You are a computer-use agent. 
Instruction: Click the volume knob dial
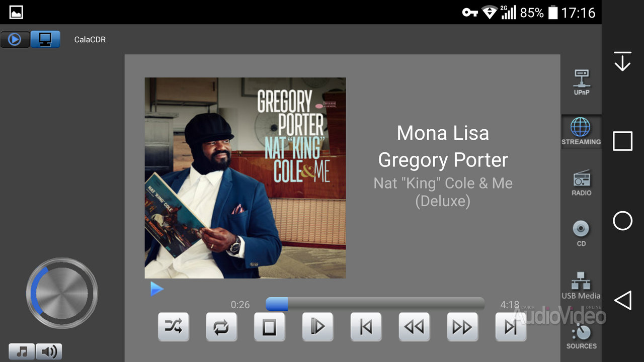click(x=62, y=293)
